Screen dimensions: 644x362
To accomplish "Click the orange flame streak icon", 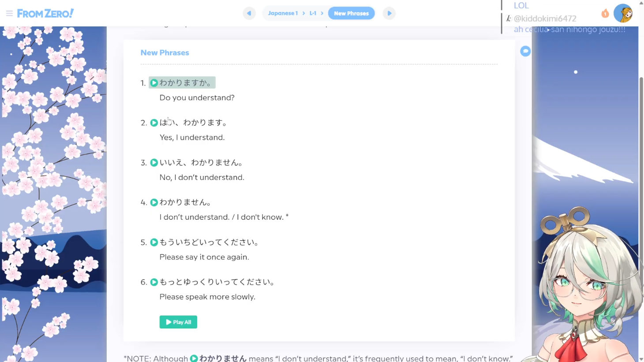I will pos(605,14).
